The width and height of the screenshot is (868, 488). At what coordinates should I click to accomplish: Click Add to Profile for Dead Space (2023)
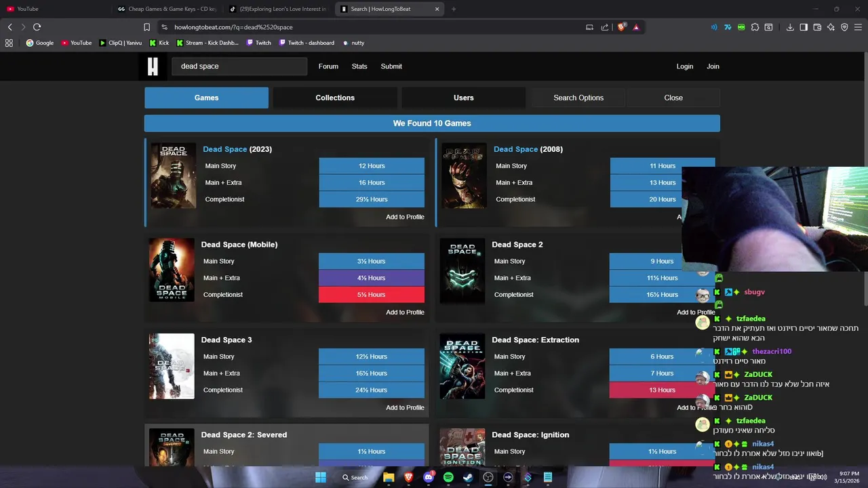[x=405, y=217]
